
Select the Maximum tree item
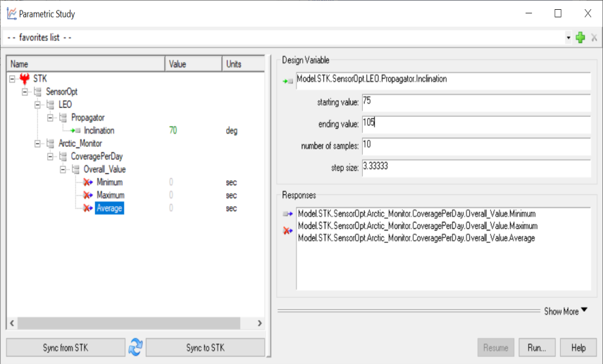pos(111,195)
